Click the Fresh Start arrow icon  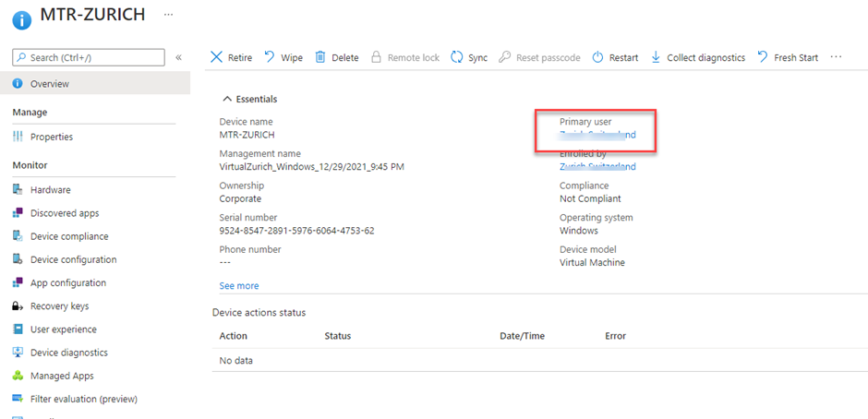click(762, 57)
